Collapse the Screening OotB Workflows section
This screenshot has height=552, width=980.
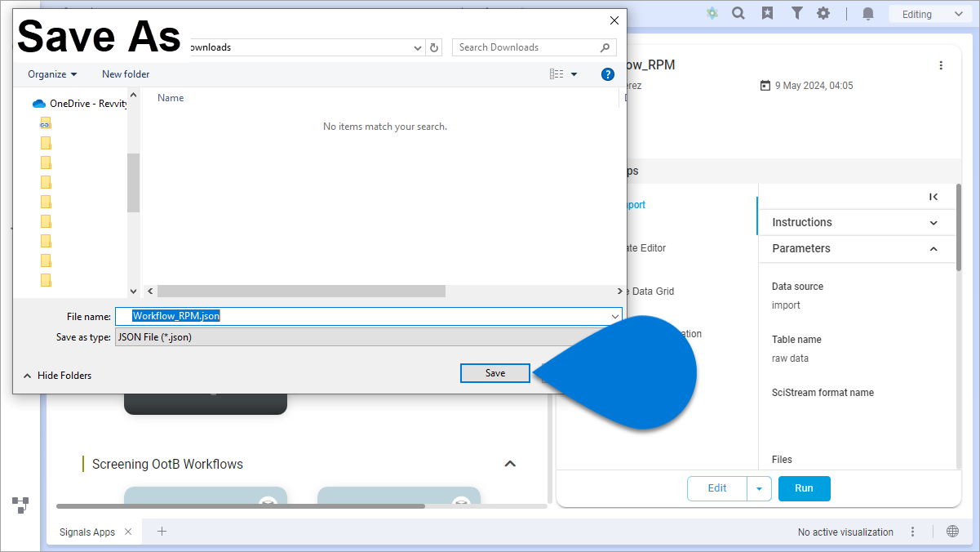(510, 464)
